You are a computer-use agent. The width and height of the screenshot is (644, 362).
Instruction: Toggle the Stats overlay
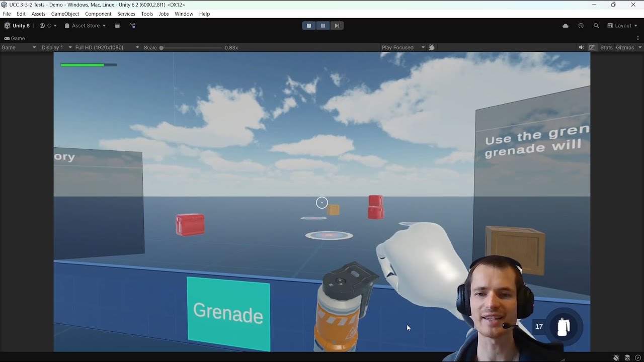(x=606, y=47)
